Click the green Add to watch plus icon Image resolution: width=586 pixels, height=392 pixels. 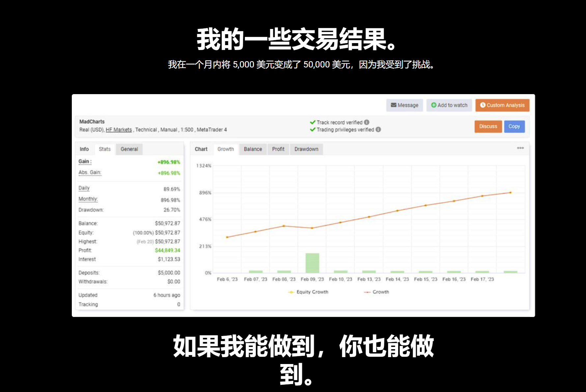pyautogui.click(x=434, y=105)
